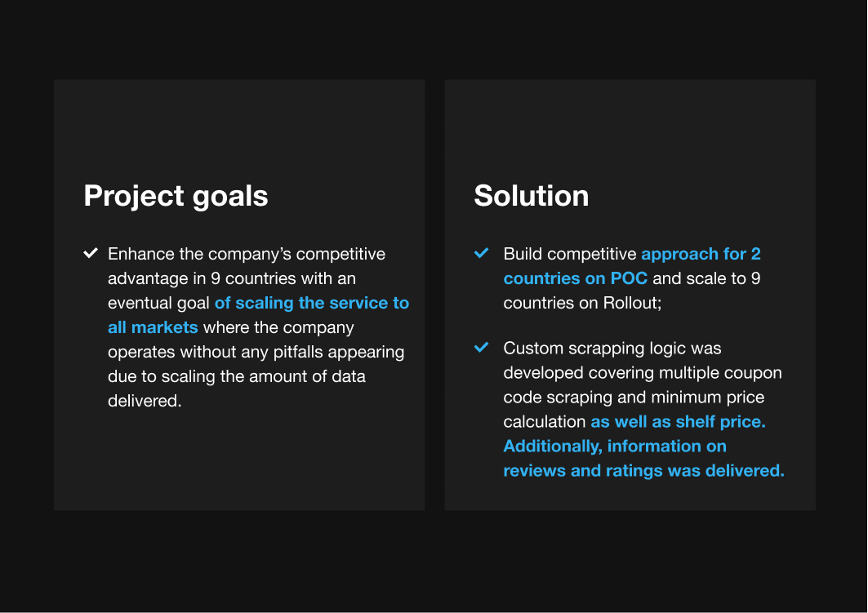The width and height of the screenshot is (868, 613).
Task: Click line 'due to scaling the amount of data'
Action: click(236, 376)
